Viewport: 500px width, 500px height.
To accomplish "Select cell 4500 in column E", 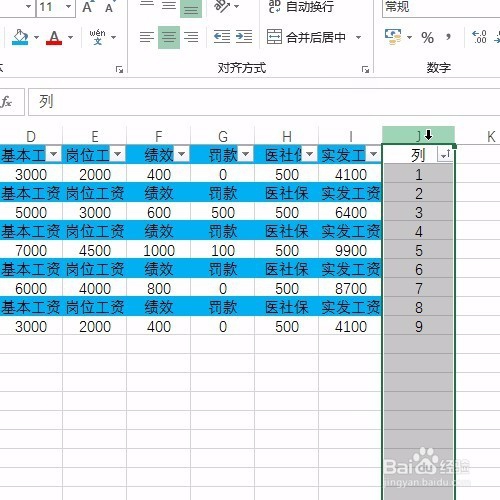I will (x=95, y=251).
